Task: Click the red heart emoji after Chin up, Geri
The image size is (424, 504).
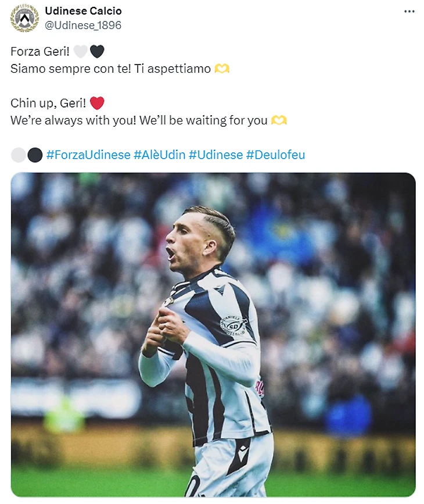Action: pos(97,103)
